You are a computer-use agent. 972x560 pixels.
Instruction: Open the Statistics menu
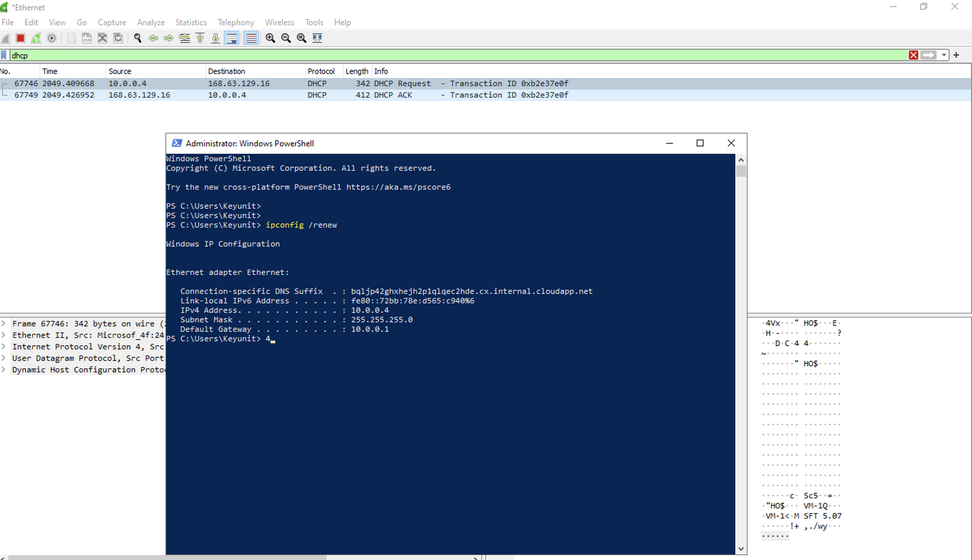click(x=191, y=22)
